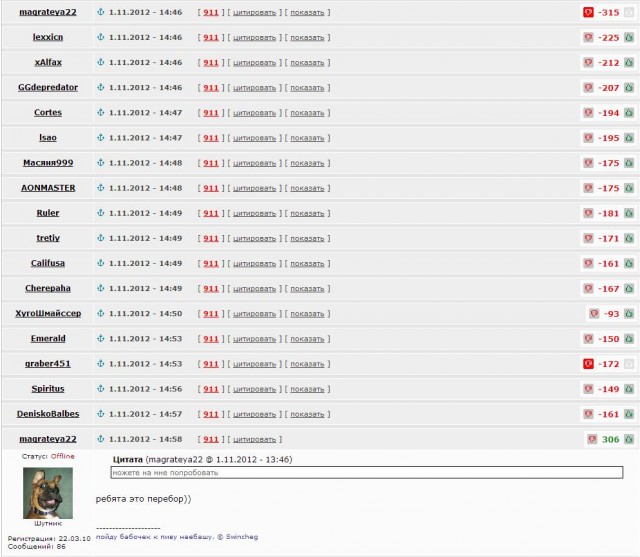Click the -212 rating value
This screenshot has width=640, height=557.
(609, 63)
